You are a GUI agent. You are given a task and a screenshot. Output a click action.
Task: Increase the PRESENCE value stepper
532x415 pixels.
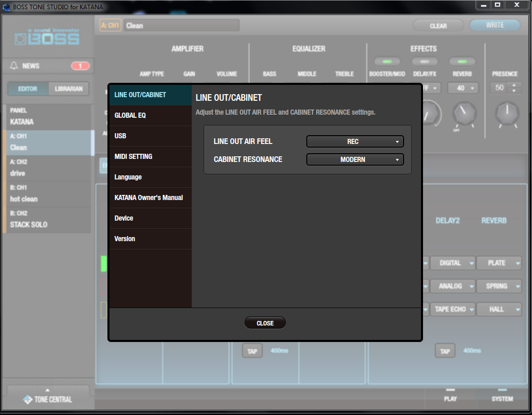514,85
